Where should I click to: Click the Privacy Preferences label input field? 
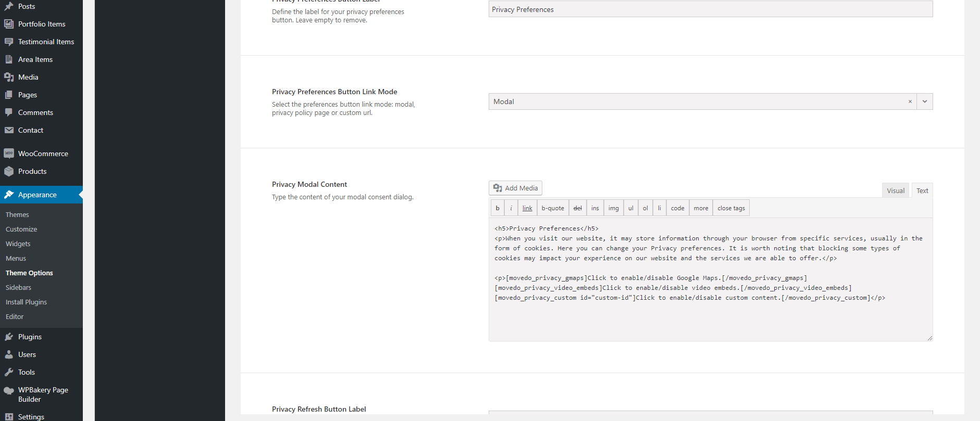pyautogui.click(x=710, y=9)
